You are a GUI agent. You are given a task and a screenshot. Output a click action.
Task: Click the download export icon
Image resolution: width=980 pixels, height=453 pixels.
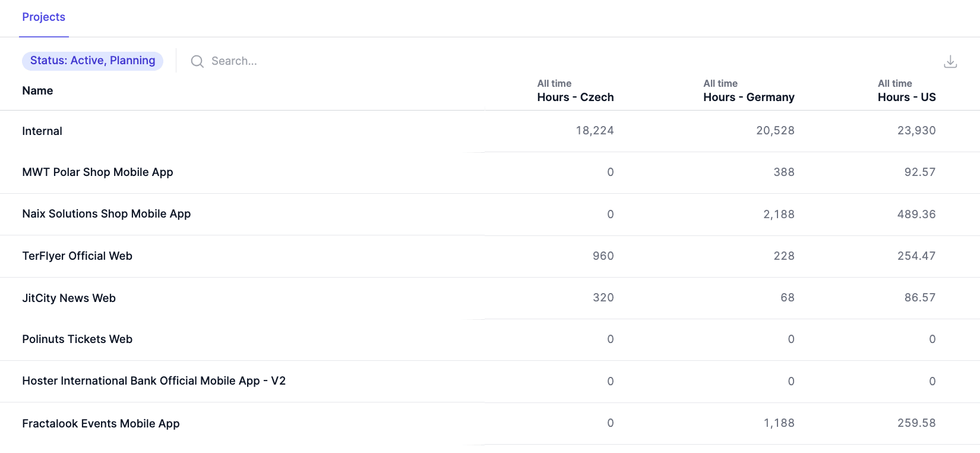(x=950, y=61)
